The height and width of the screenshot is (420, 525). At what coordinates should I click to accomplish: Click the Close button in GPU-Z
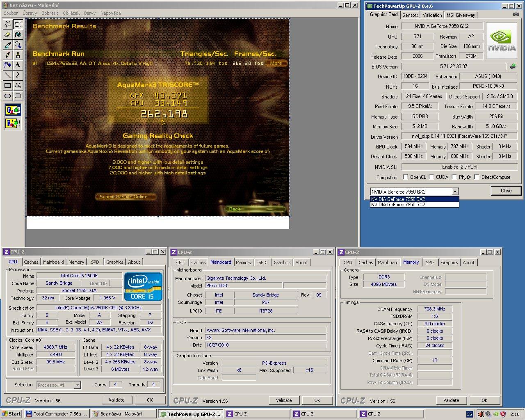click(x=506, y=191)
